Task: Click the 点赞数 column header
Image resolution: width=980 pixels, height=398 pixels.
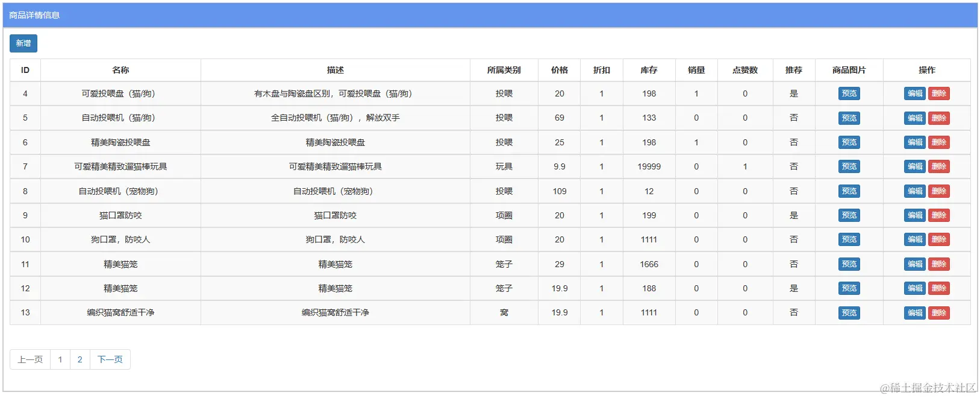Action: pos(745,70)
